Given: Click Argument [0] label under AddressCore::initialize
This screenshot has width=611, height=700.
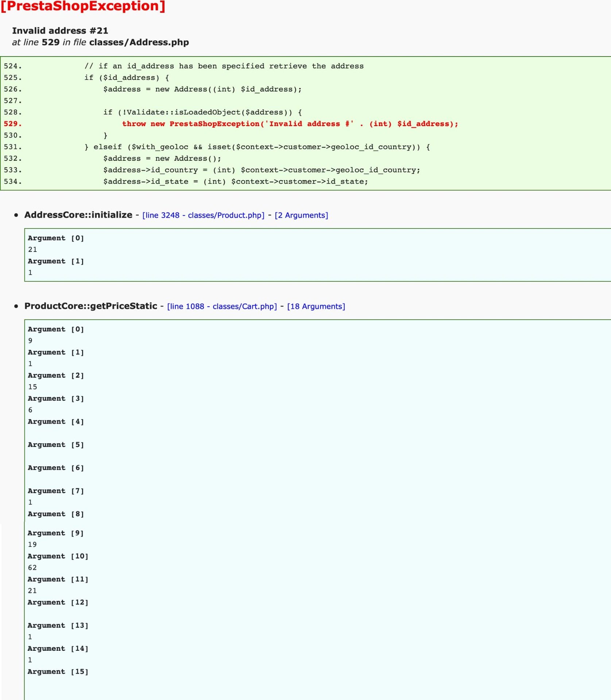Looking at the screenshot, I should (56, 238).
